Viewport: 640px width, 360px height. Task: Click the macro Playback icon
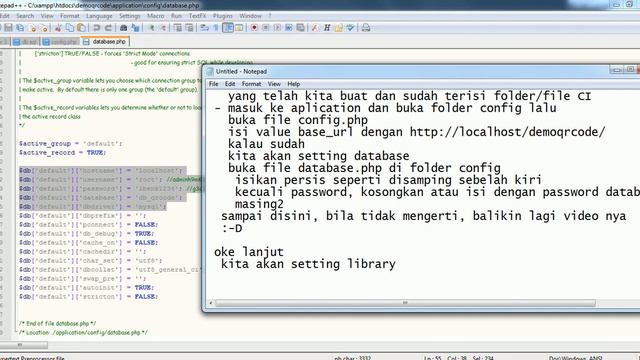278,28
